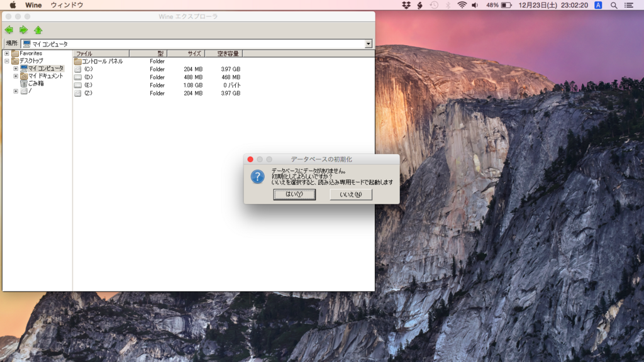Screen dimensions: 644x362
Task: Select the (D:) drive icon
Action: tap(77, 77)
